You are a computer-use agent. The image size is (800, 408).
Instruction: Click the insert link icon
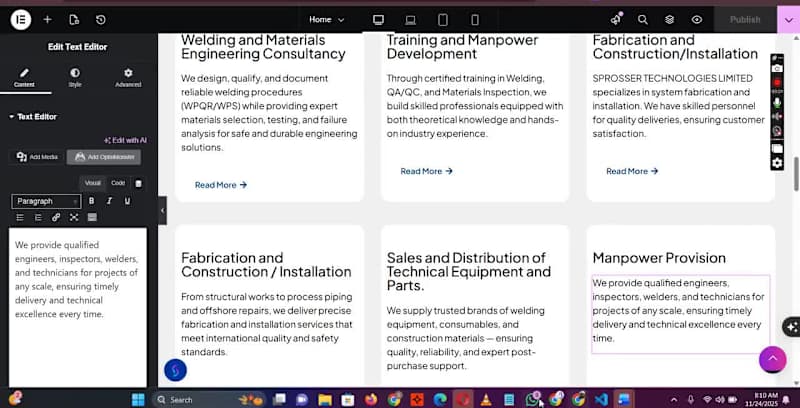(56, 218)
